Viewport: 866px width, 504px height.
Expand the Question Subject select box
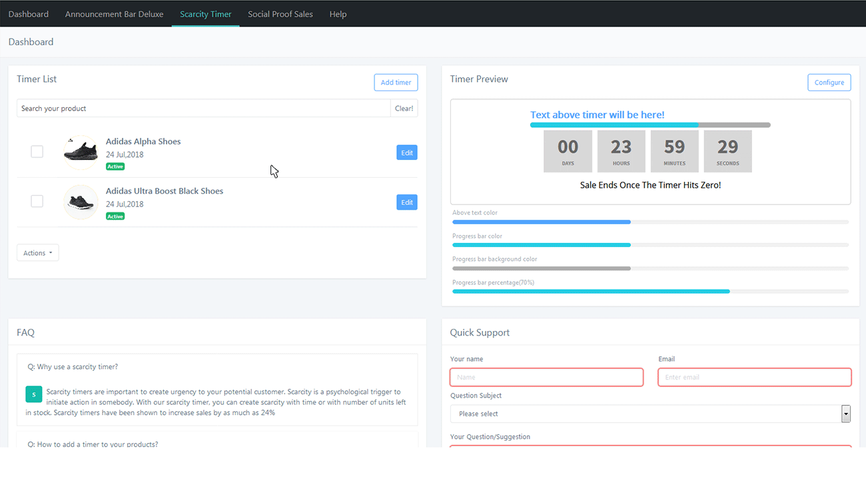tap(650, 413)
